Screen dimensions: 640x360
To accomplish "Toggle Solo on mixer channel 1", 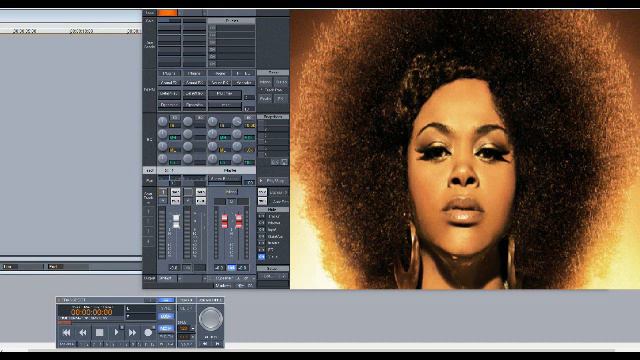I will (x=176, y=192).
